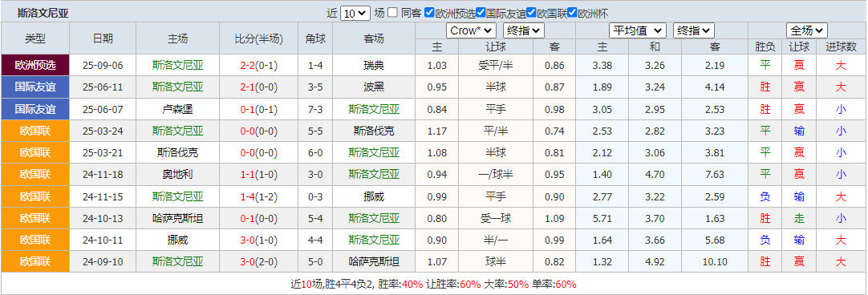Click 卢森堡 home team in 25-06-07 row
This screenshot has height=295, width=868.
(178, 109)
